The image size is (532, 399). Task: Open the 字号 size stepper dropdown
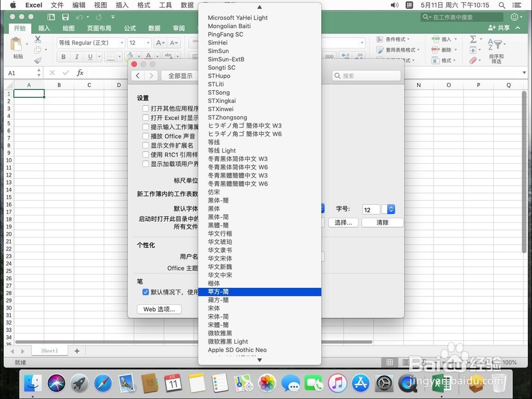[x=391, y=209]
